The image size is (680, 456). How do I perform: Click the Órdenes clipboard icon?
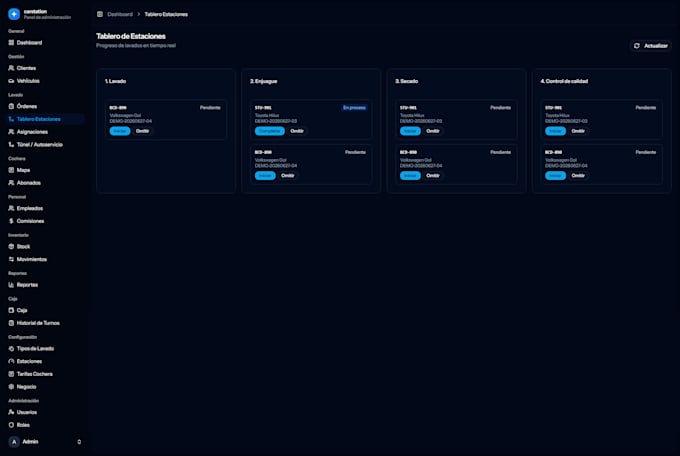(x=11, y=106)
